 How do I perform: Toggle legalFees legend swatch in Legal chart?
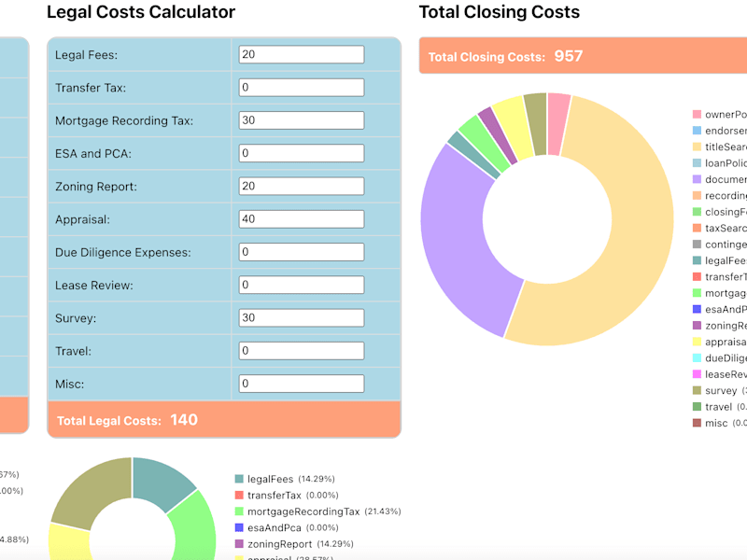[239, 479]
